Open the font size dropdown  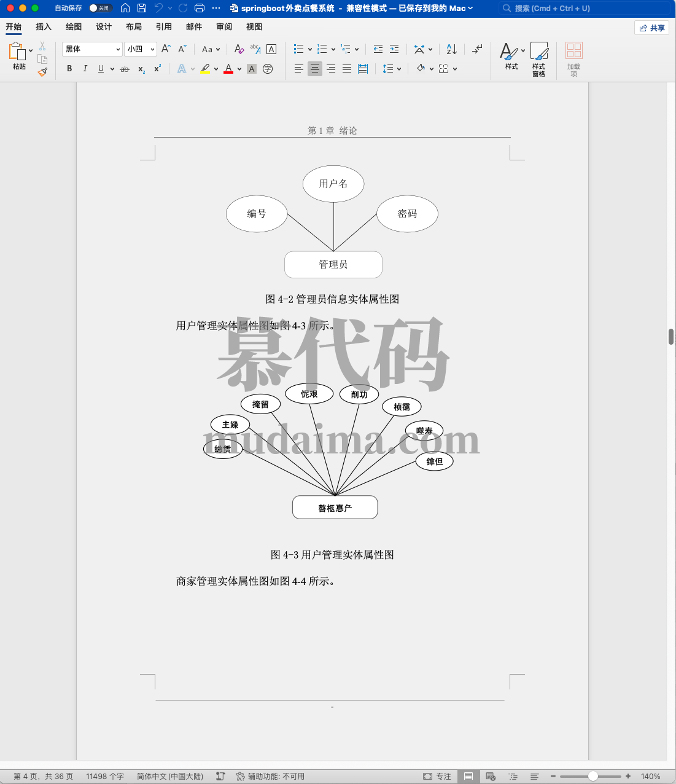(152, 49)
